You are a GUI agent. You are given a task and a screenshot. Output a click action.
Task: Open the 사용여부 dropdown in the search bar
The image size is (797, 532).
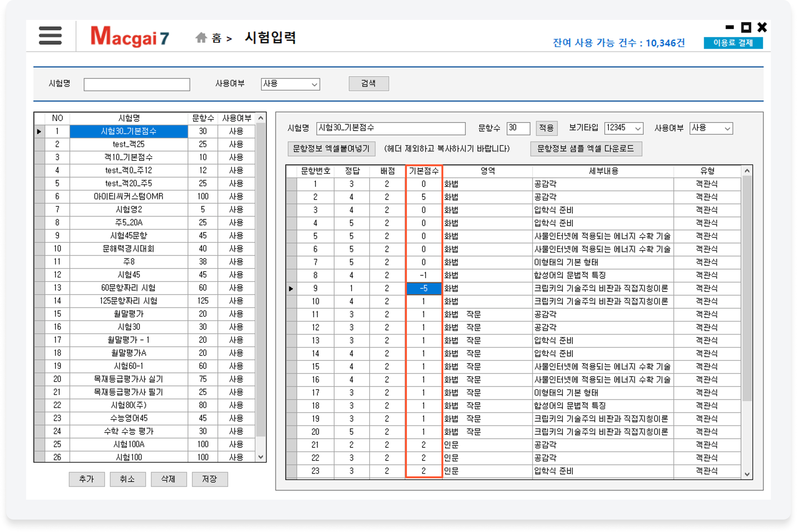click(x=290, y=84)
